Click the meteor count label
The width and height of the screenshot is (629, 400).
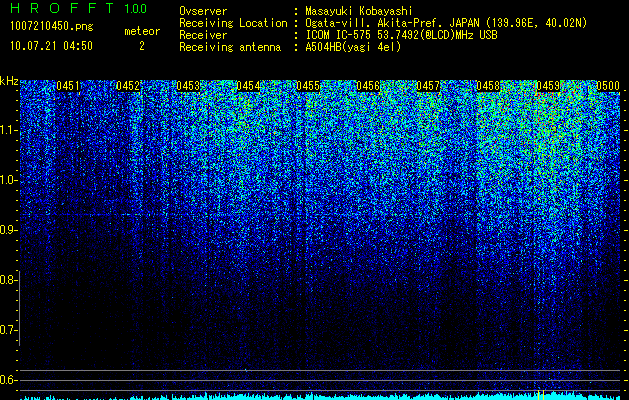[142, 31]
